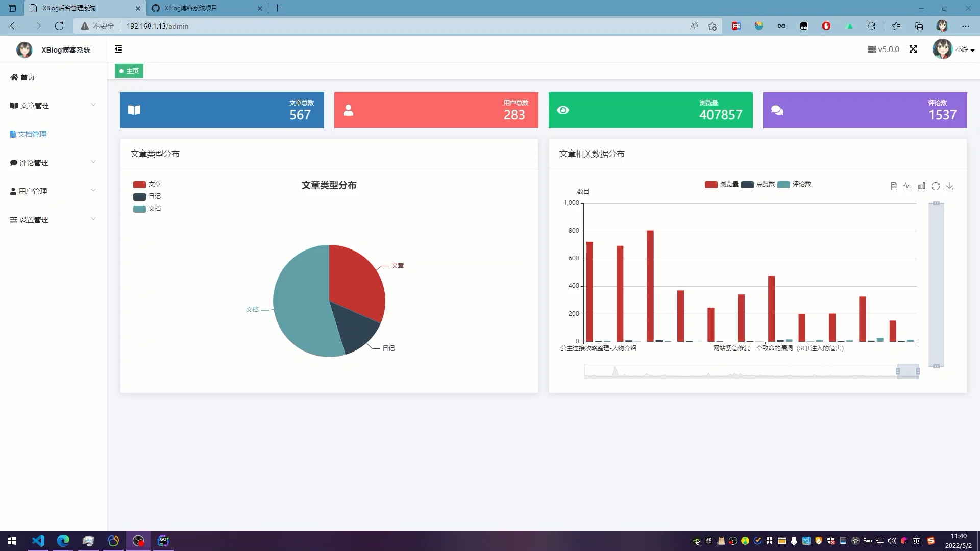Collapse the sidebar with the menu-fold icon

pyautogui.click(x=118, y=49)
